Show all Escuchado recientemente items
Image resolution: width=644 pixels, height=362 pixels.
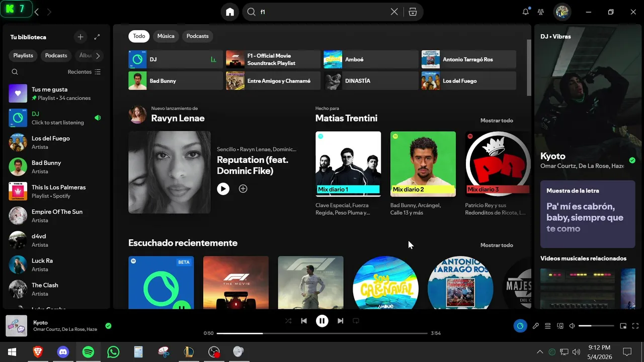497,245
